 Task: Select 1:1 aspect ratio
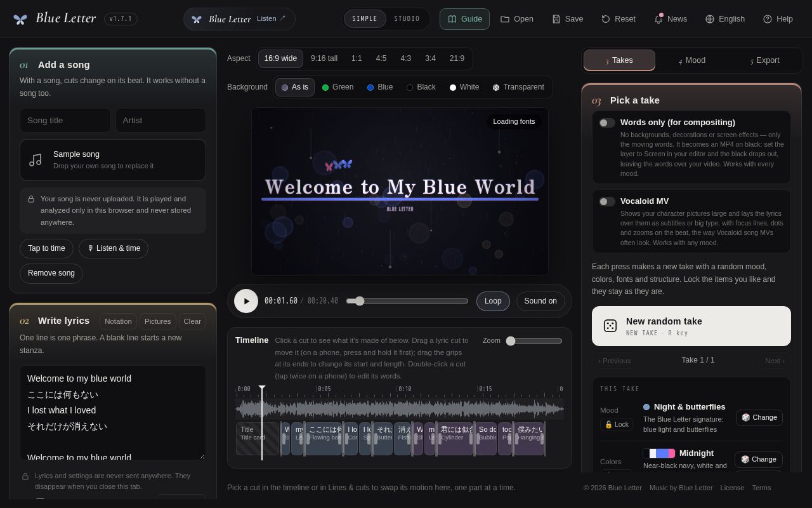pyautogui.click(x=357, y=58)
